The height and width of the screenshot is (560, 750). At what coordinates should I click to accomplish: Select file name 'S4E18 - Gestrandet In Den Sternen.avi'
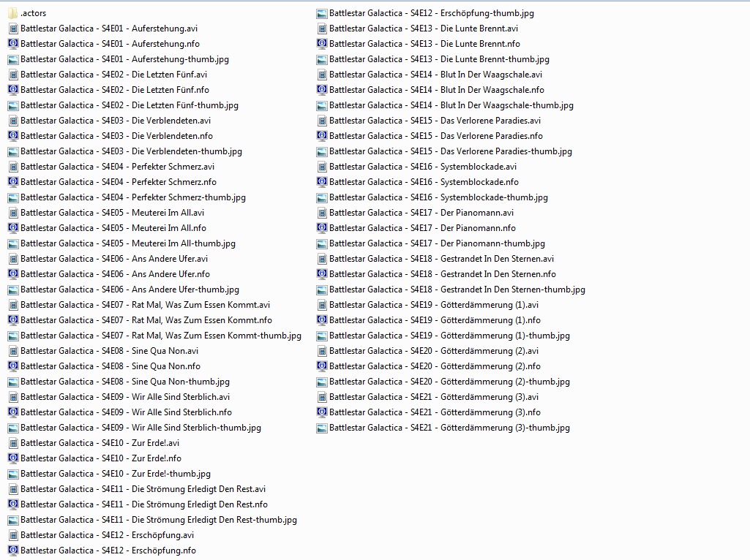pyautogui.click(x=441, y=259)
